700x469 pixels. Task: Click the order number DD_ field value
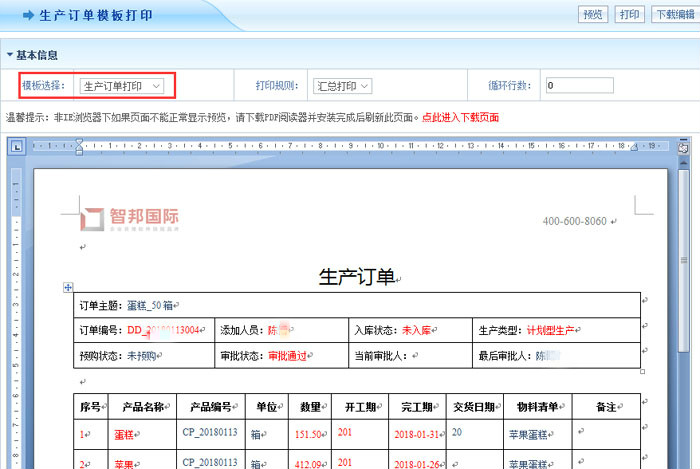point(163,329)
